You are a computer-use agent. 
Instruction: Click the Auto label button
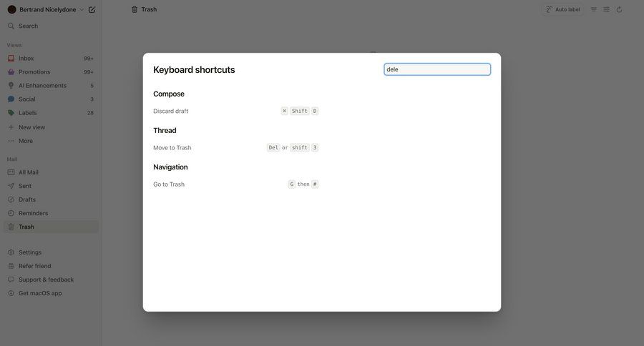tap(562, 10)
